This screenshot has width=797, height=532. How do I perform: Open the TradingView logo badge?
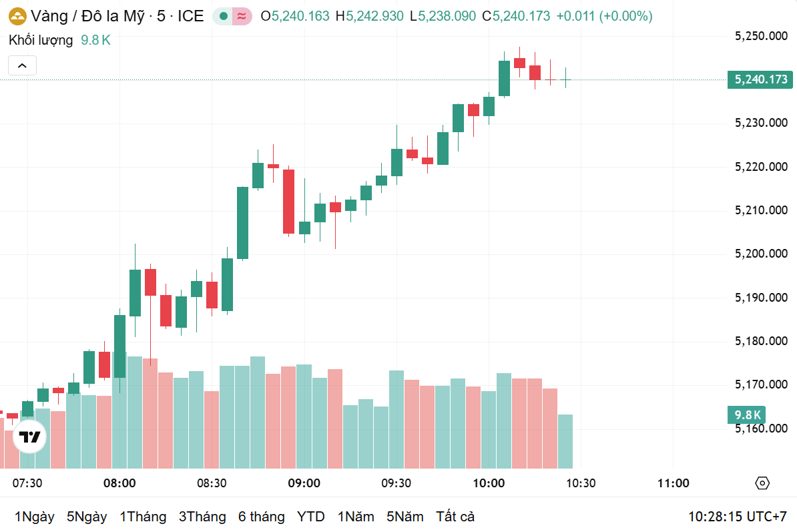tap(29, 437)
